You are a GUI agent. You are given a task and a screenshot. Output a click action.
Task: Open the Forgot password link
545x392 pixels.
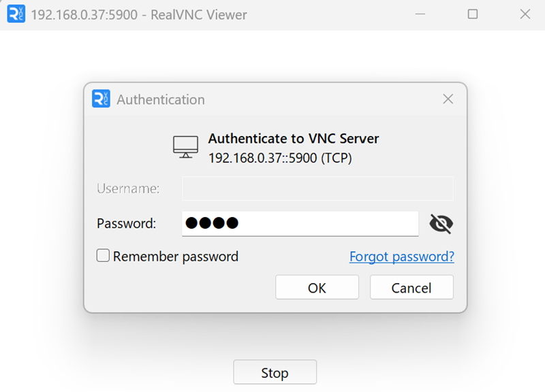(x=401, y=257)
